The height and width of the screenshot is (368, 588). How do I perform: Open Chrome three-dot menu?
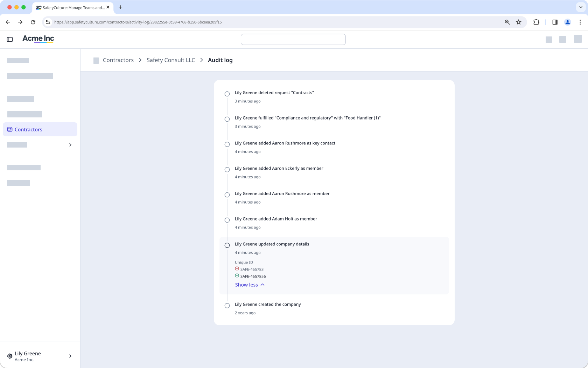[x=580, y=22]
